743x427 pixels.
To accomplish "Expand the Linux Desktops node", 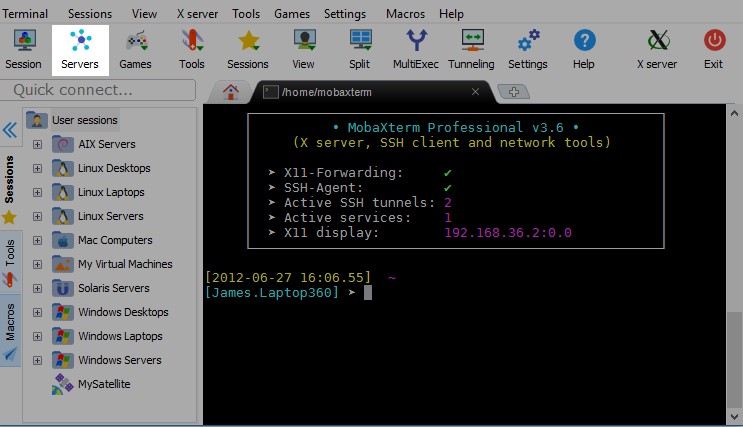I will pyautogui.click(x=37, y=168).
